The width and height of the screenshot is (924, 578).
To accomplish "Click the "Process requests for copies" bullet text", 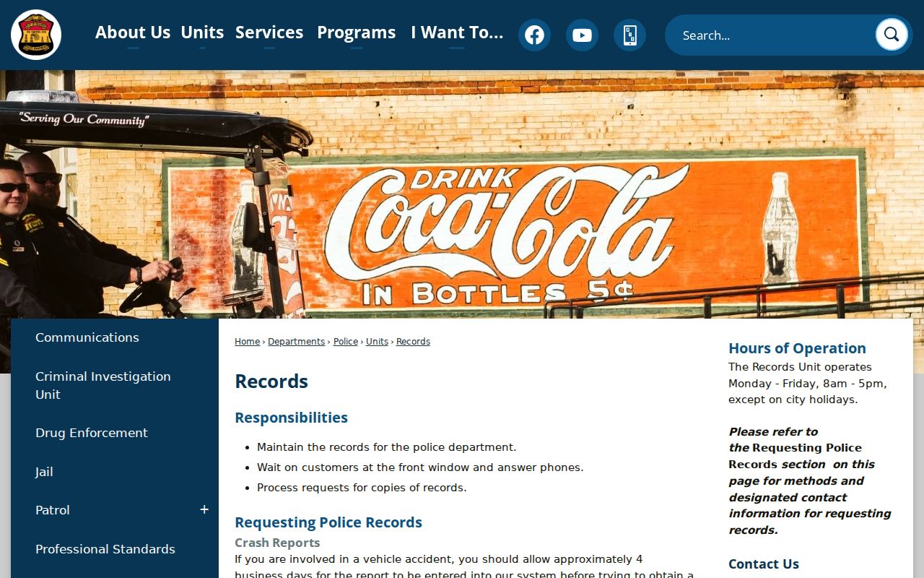I will 362,488.
